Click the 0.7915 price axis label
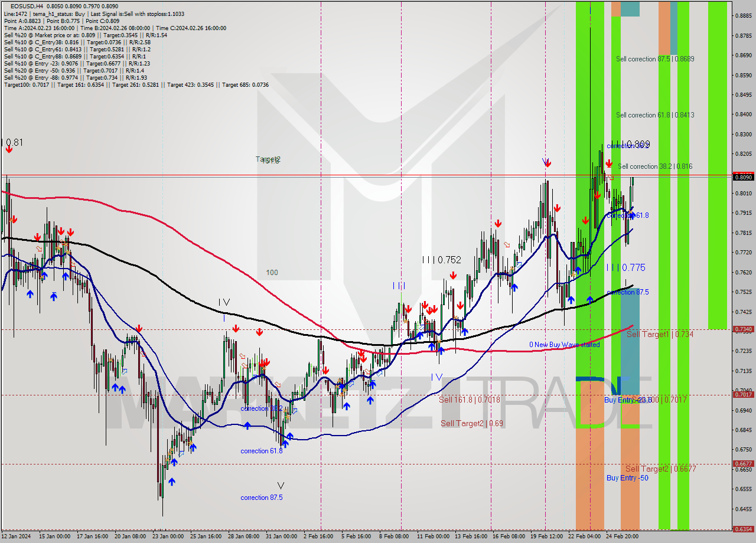 coord(744,213)
